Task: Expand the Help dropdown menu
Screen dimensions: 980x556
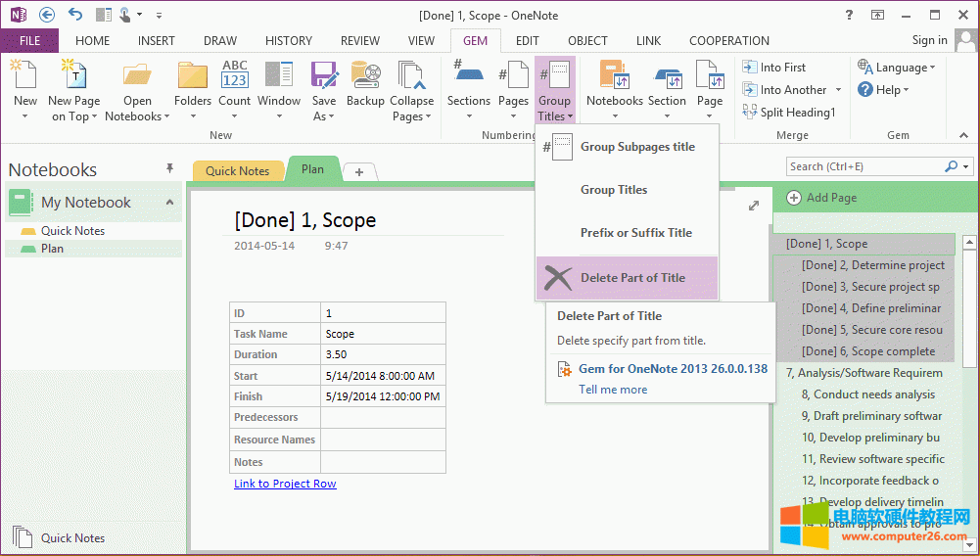Action: coord(884,89)
